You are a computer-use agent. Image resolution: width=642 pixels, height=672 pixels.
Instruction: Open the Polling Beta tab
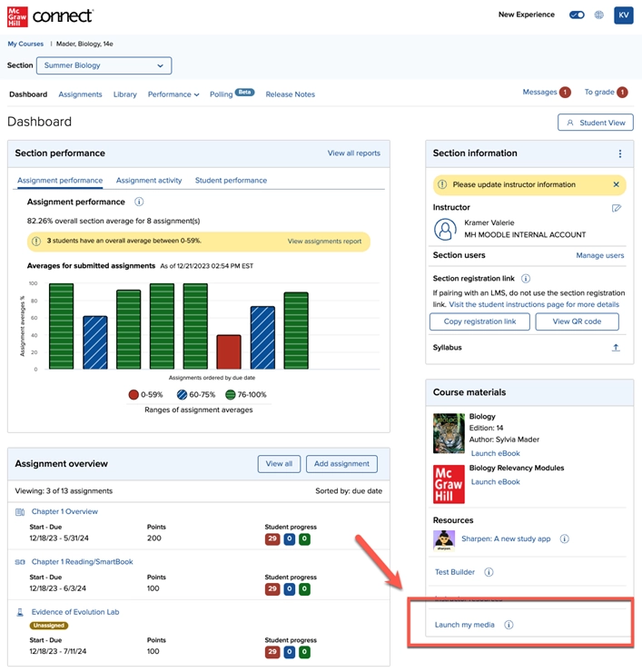[x=232, y=94]
